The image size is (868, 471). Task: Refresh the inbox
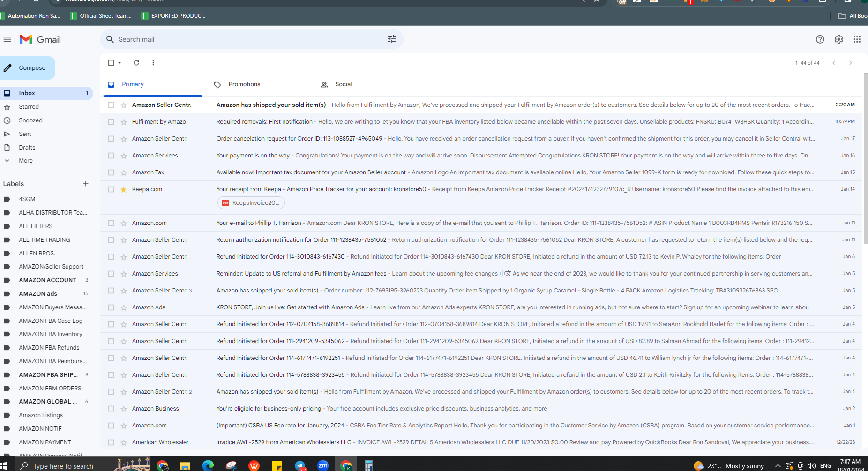(x=136, y=63)
